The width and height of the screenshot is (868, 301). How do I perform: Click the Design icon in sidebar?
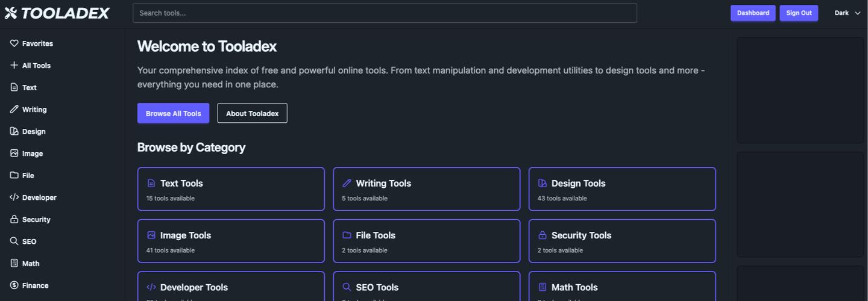click(14, 131)
